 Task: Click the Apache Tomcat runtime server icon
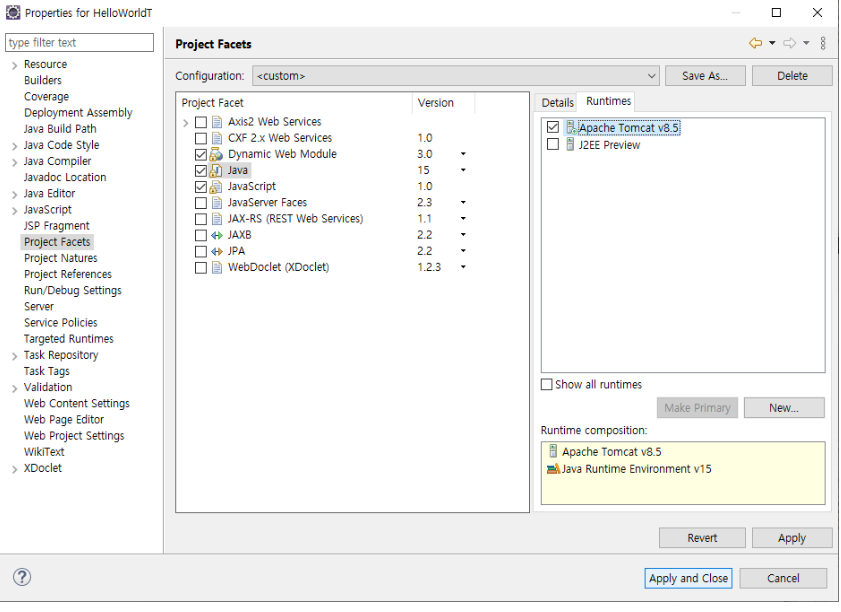tap(571, 128)
